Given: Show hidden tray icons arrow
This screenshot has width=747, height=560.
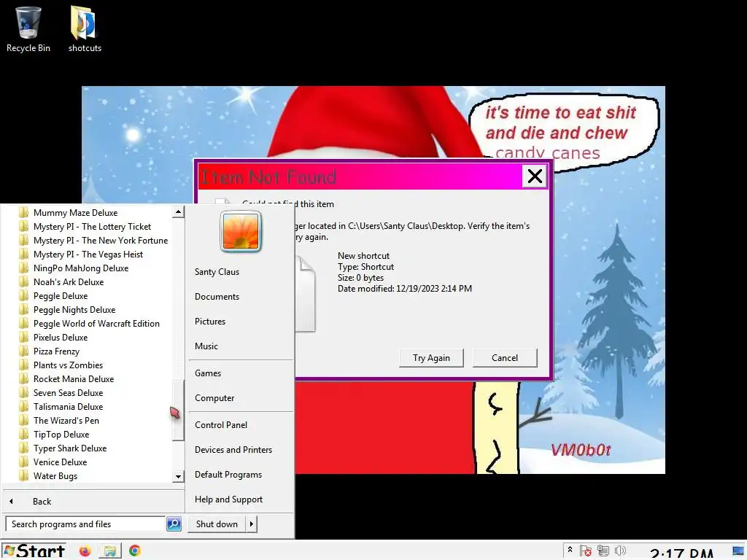Looking at the screenshot, I should coord(570,550).
